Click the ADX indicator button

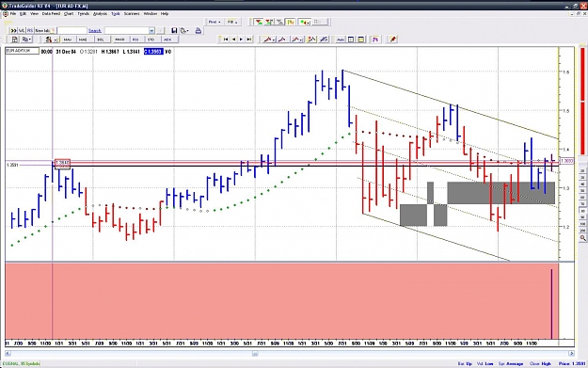click(167, 40)
